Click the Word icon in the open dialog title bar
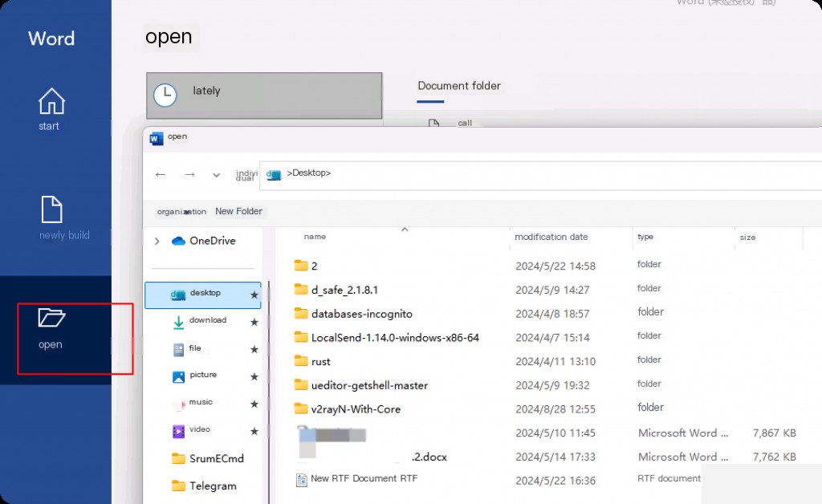822x504 pixels. [157, 138]
